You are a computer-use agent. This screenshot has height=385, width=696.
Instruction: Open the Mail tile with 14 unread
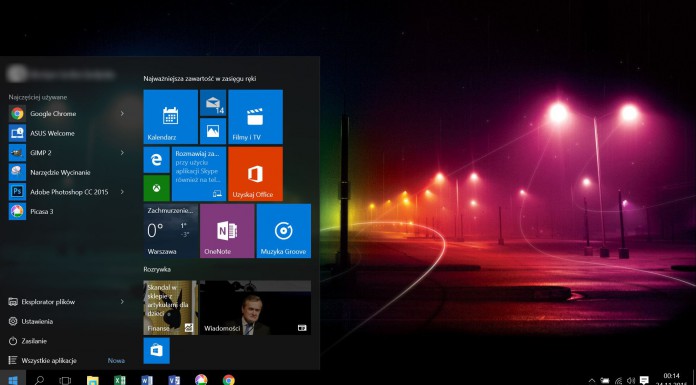pos(213,103)
